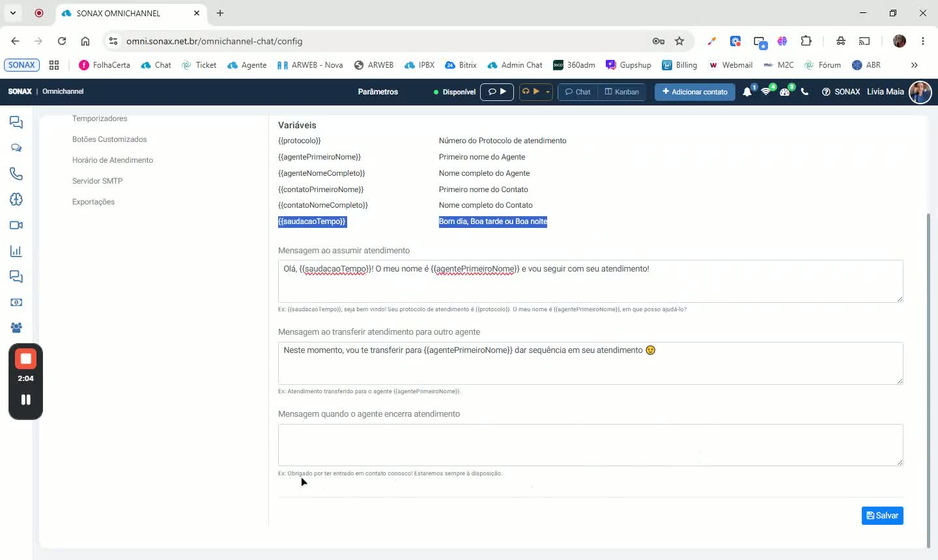This screenshot has height=560, width=938.
Task: Click the wifi connection status icon
Action: (766, 92)
